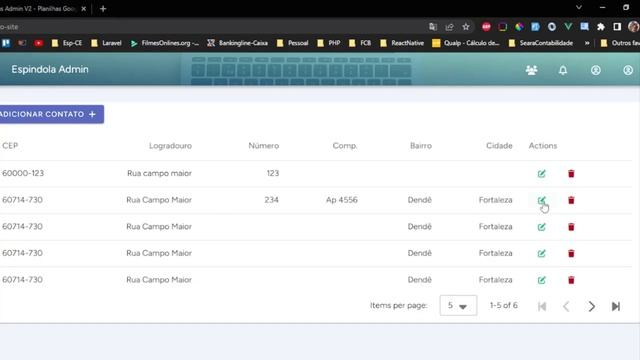Open the green V extension icon

(x=568, y=27)
